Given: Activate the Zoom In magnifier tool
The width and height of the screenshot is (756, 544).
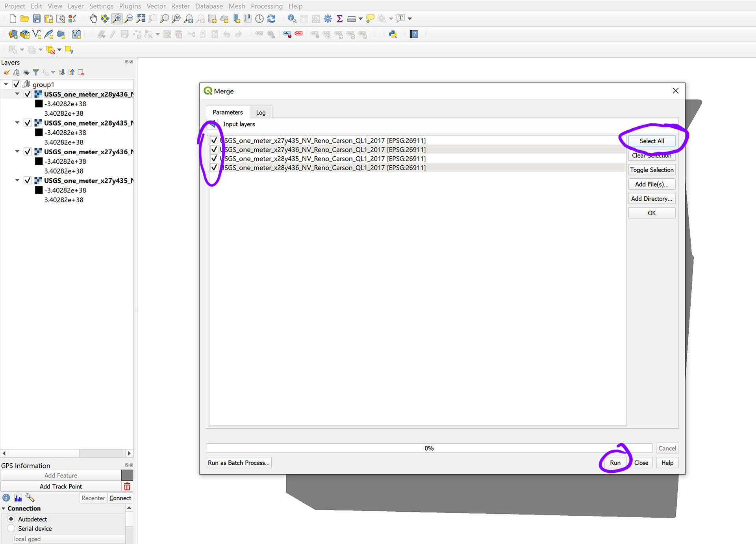Looking at the screenshot, I should 117,19.
